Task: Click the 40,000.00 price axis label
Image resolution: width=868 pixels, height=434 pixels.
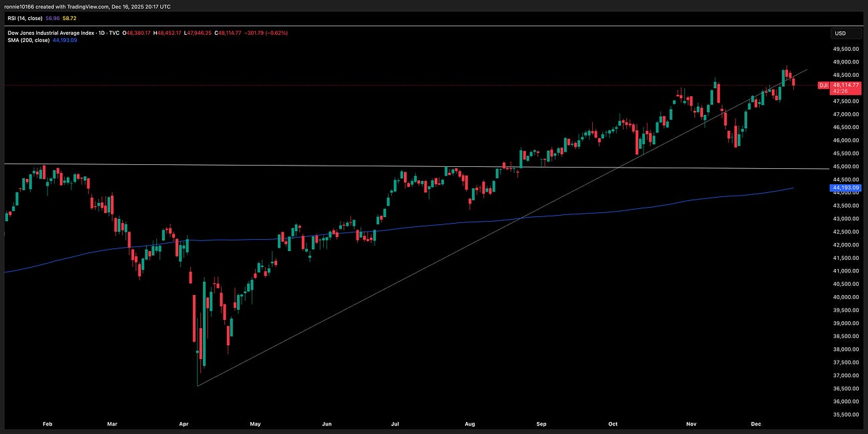Action: pyautogui.click(x=846, y=296)
